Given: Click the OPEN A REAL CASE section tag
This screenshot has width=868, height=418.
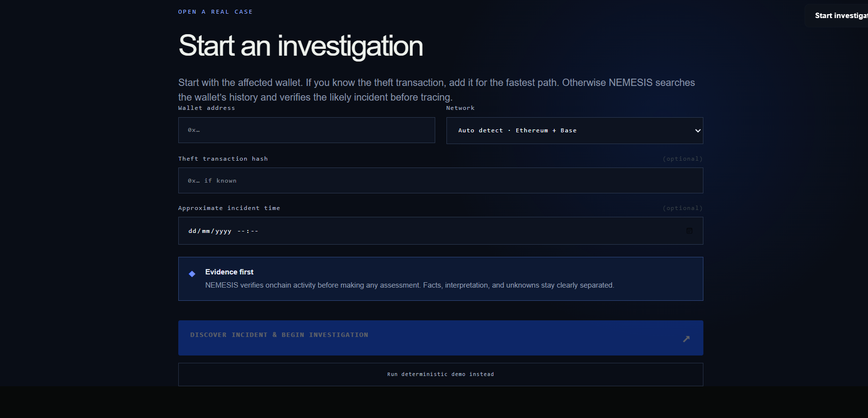Looking at the screenshot, I should tap(215, 12).
